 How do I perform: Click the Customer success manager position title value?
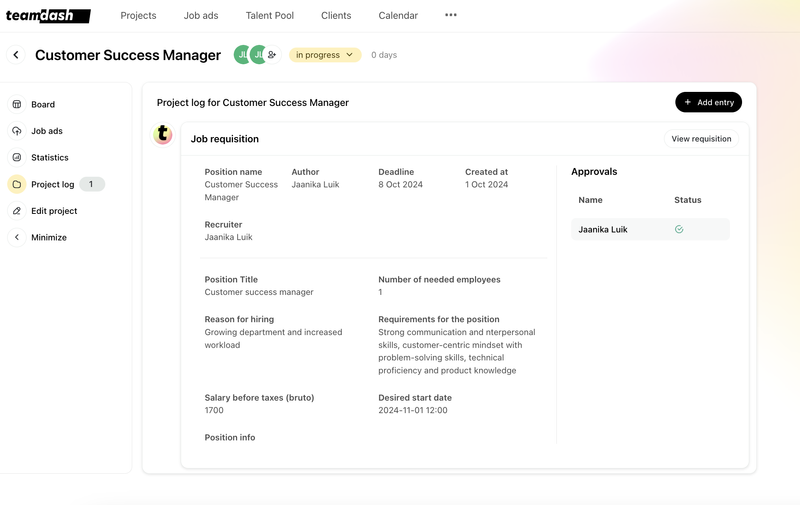pos(259,292)
